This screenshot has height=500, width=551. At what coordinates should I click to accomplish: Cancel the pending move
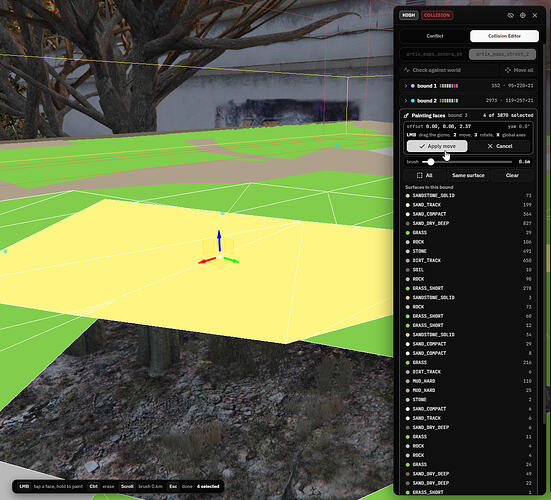point(500,146)
